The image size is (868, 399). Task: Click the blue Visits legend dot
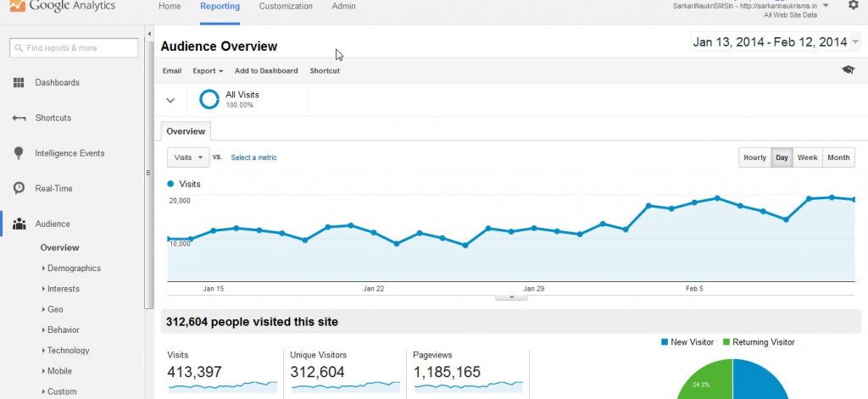click(x=170, y=184)
